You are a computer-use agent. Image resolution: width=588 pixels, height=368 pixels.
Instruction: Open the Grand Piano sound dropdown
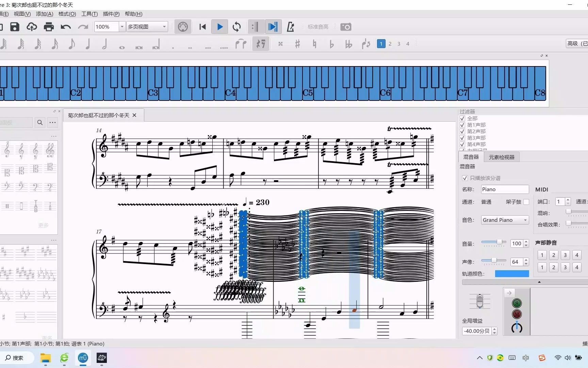(x=505, y=220)
